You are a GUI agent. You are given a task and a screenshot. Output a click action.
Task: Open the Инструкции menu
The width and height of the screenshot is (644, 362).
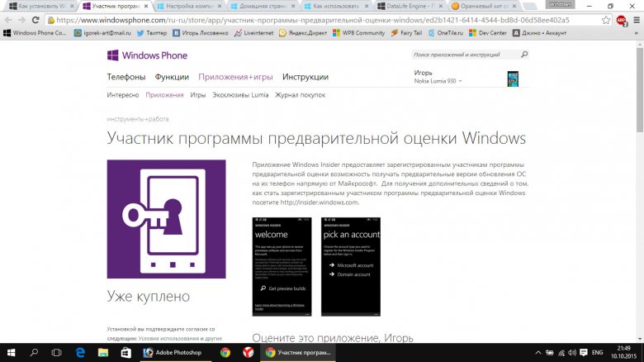[x=305, y=77]
